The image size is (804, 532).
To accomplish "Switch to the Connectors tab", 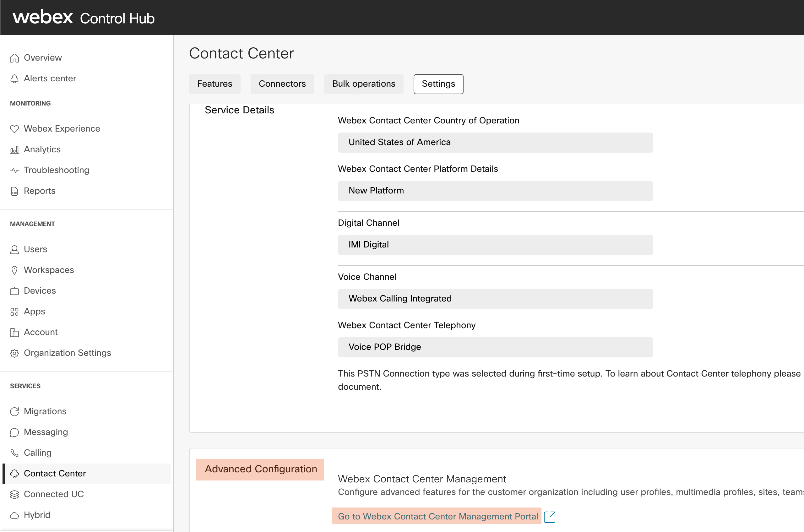I will coord(282,84).
